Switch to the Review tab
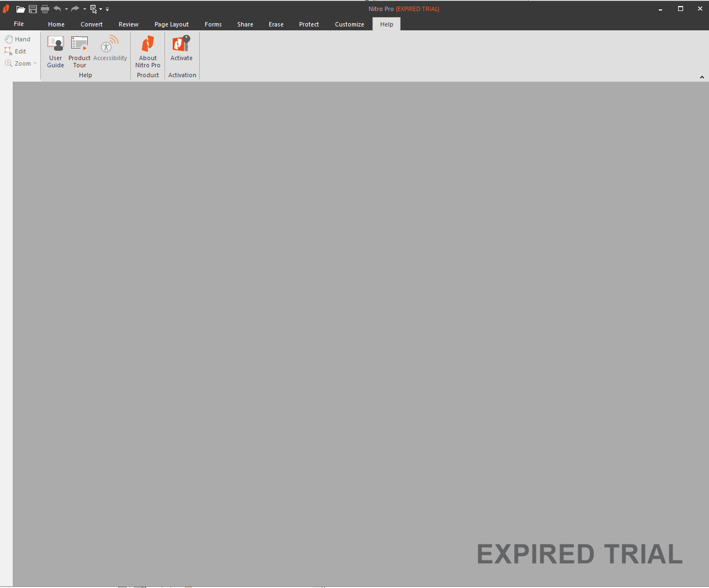The height and width of the screenshot is (588, 709). click(x=129, y=24)
